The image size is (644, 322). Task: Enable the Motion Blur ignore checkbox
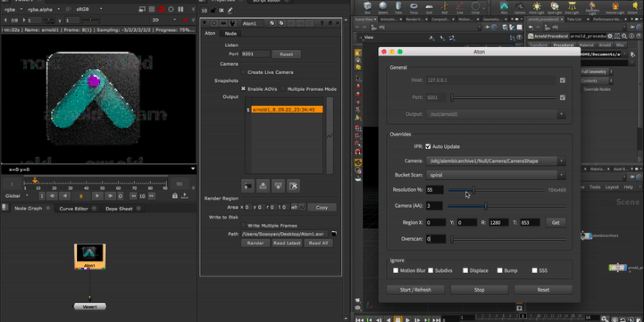coord(396,270)
